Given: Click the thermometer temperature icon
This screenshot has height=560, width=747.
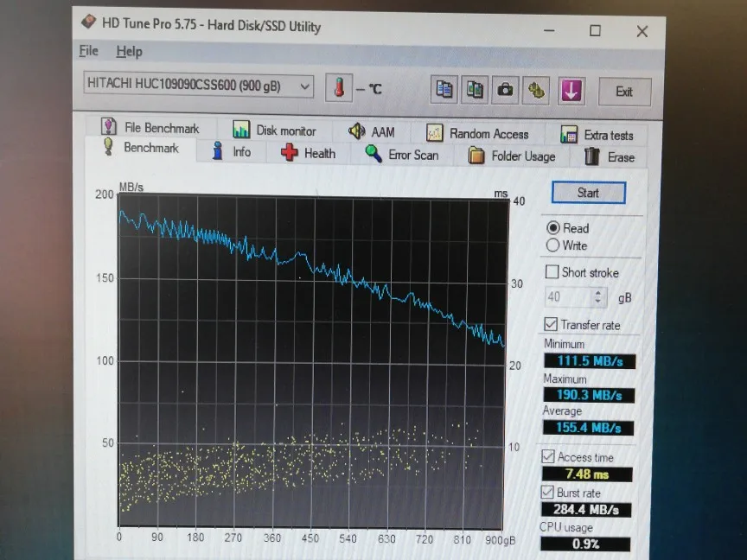Looking at the screenshot, I should tap(339, 87).
